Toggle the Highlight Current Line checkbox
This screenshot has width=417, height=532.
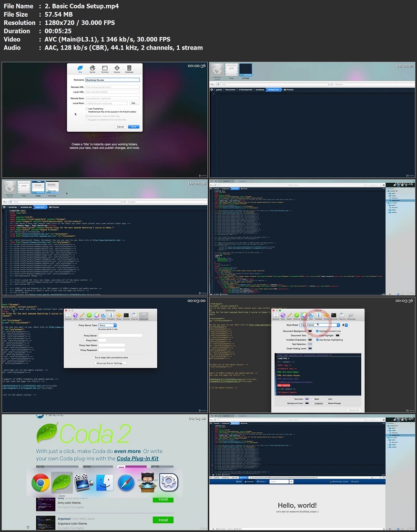coord(317,331)
